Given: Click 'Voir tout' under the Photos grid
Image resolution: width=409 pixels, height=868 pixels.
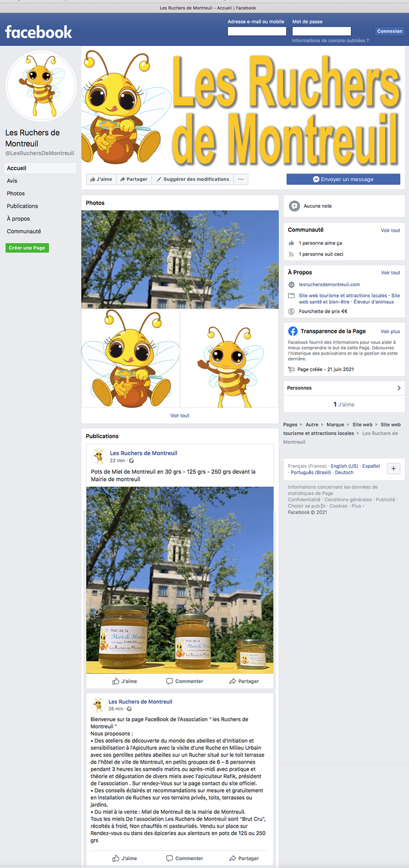Looking at the screenshot, I should click(179, 416).
